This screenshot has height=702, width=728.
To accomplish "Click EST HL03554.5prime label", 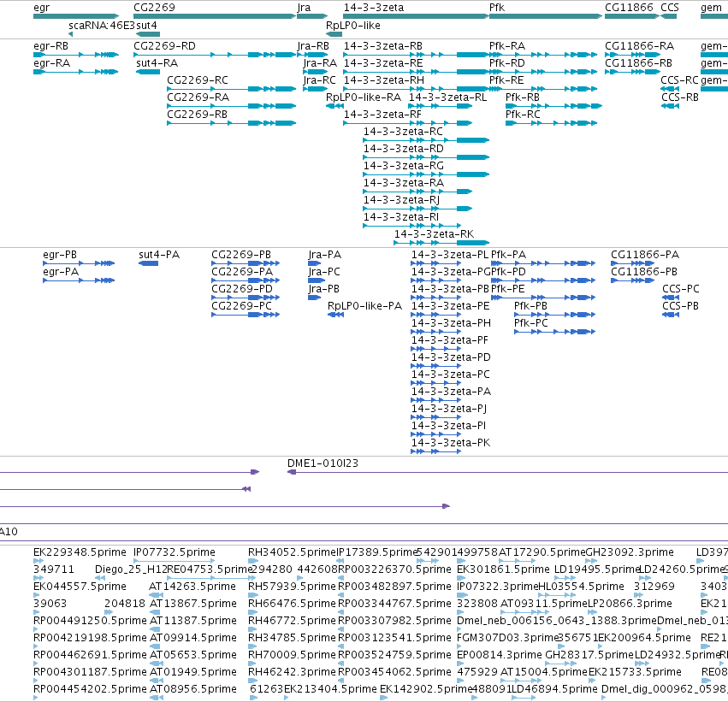I will tap(580, 587).
